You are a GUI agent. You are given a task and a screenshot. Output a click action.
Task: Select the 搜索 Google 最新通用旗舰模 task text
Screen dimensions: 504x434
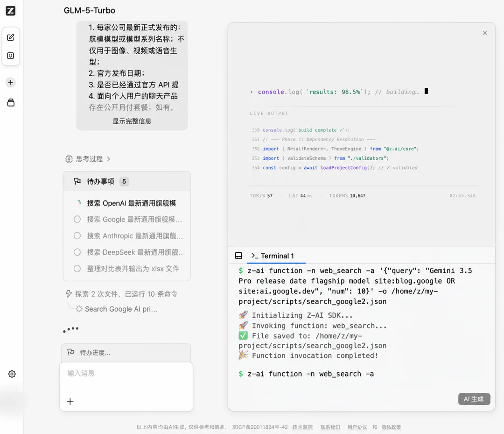[134, 220]
